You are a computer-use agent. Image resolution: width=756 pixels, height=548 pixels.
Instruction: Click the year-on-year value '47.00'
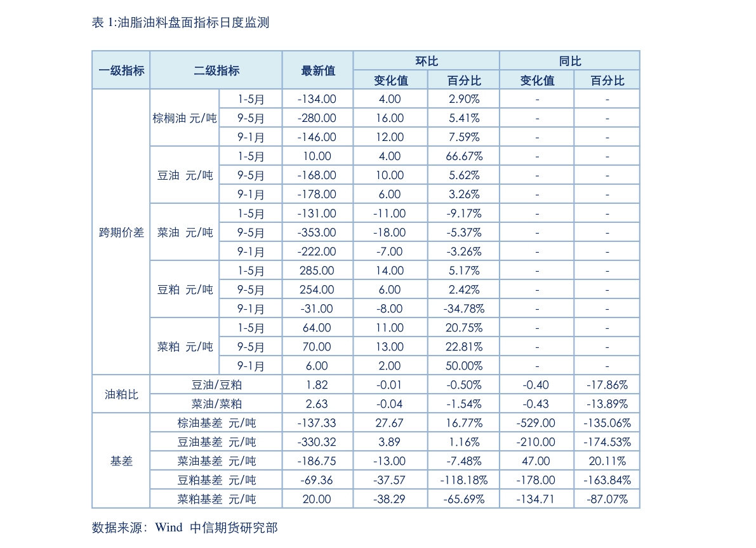(536, 461)
